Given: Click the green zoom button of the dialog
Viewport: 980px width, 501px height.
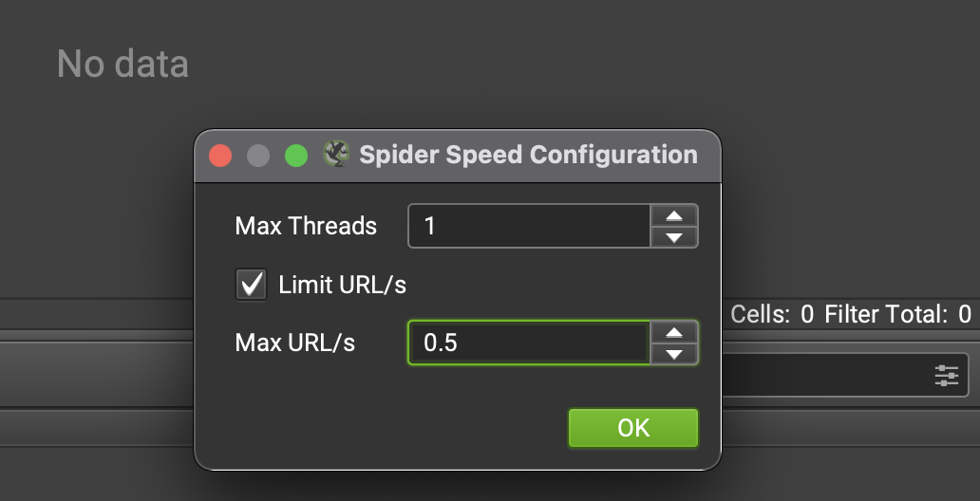Looking at the screenshot, I should click(296, 156).
